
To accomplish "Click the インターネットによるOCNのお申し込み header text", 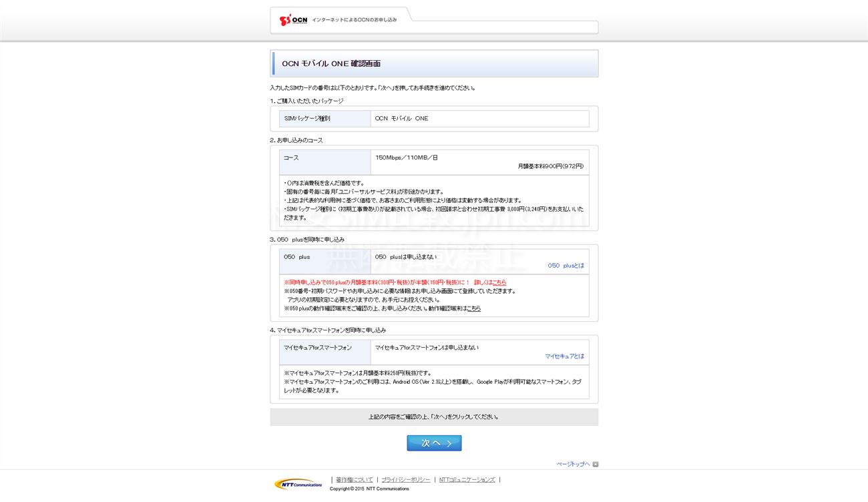I will click(354, 20).
